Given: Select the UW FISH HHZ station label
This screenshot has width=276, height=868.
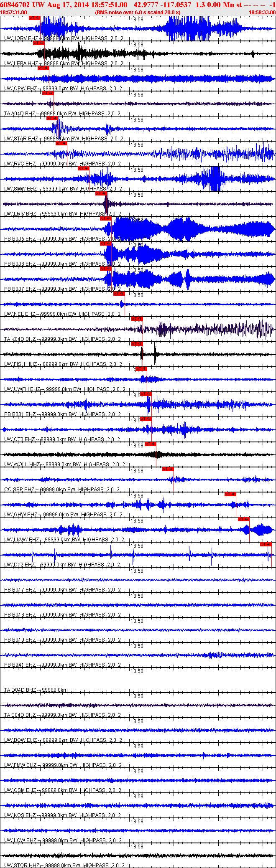Looking at the screenshot, I should pos(20,364).
